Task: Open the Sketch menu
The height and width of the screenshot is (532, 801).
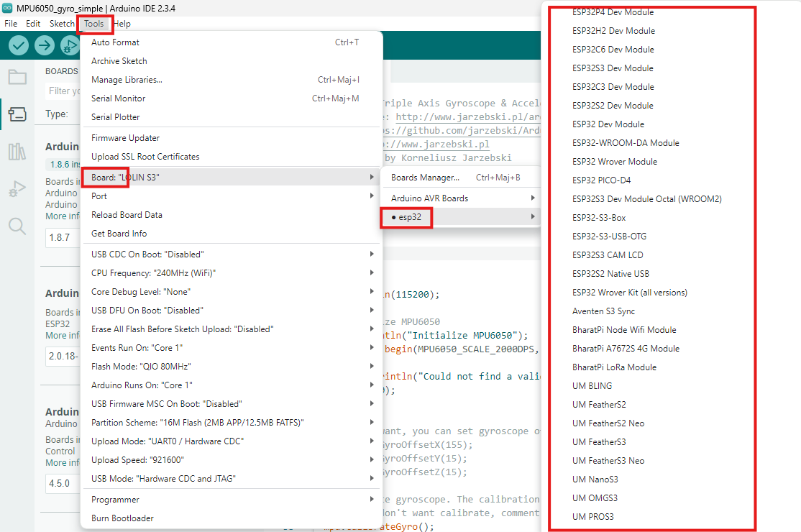Action: click(62, 24)
